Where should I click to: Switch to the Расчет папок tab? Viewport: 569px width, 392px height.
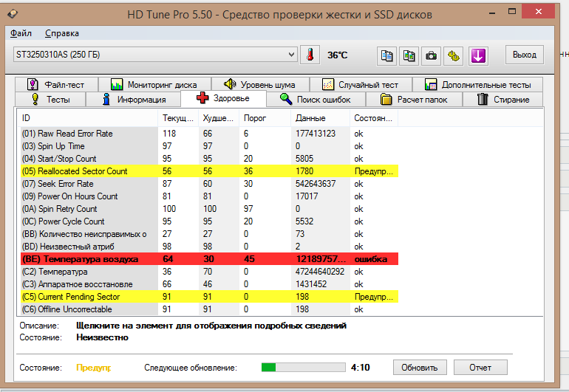pyautogui.click(x=414, y=100)
